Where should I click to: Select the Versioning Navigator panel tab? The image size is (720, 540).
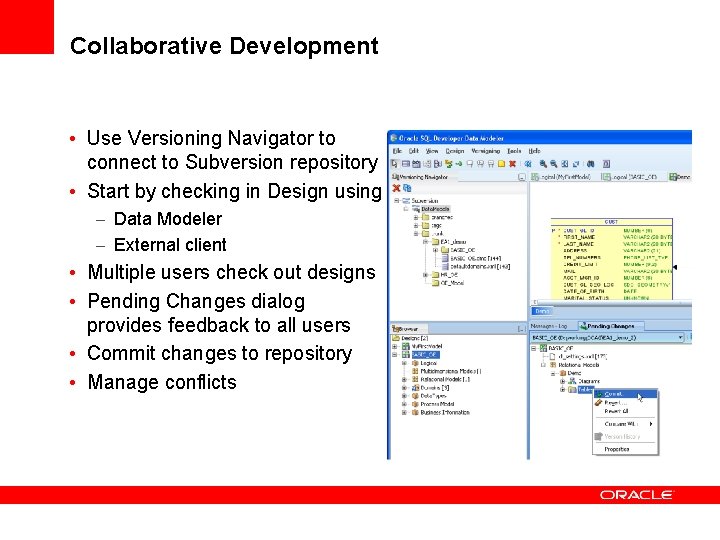(x=419, y=177)
